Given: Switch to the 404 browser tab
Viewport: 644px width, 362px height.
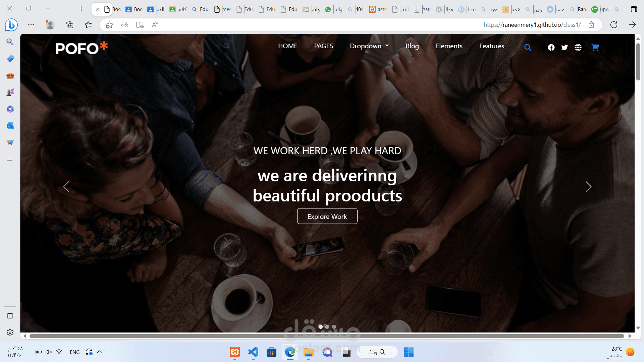Looking at the screenshot, I should tap(356, 9).
